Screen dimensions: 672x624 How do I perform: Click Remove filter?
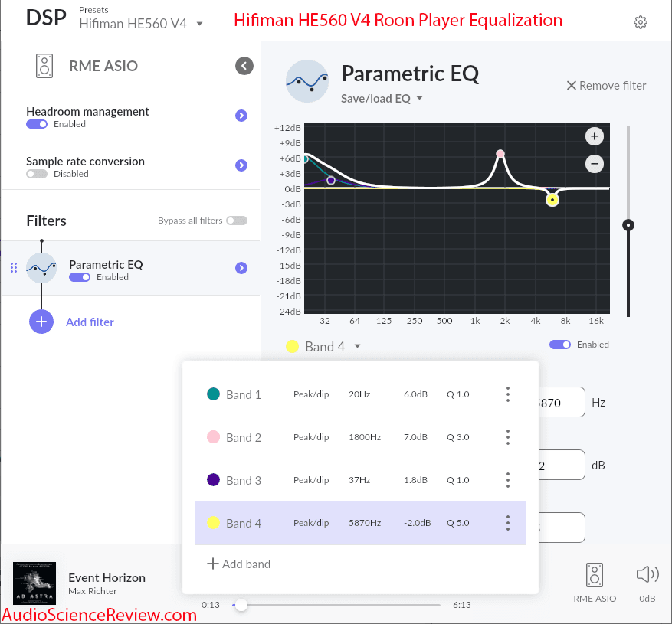click(x=606, y=86)
